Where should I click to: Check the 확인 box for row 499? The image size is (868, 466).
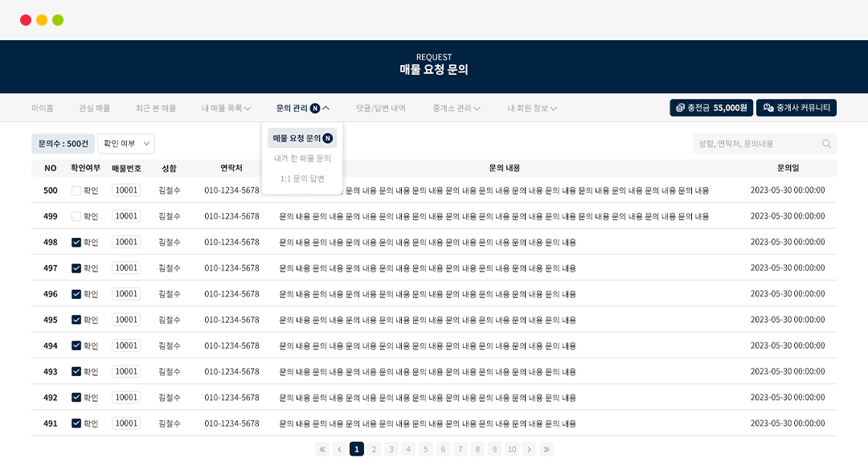(76, 216)
